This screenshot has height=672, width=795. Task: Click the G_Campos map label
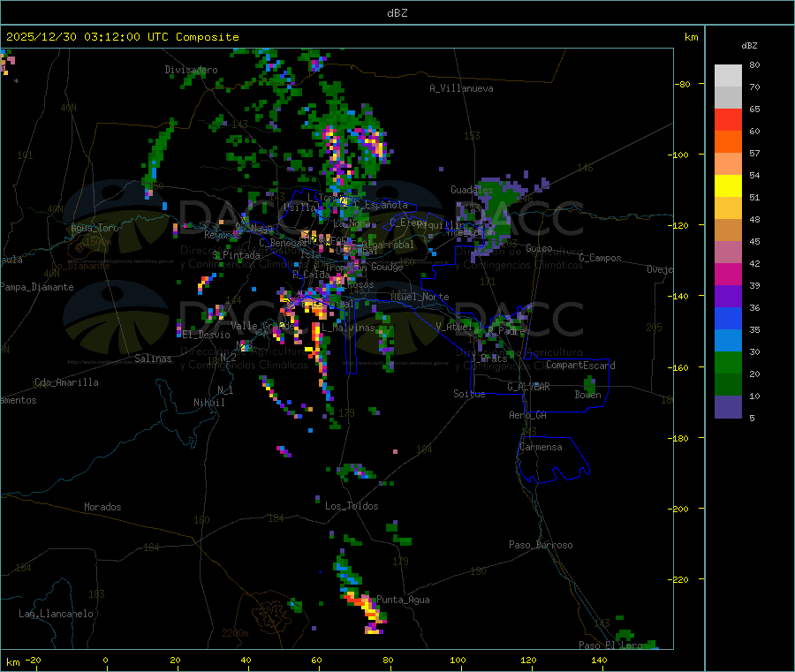pyautogui.click(x=600, y=258)
